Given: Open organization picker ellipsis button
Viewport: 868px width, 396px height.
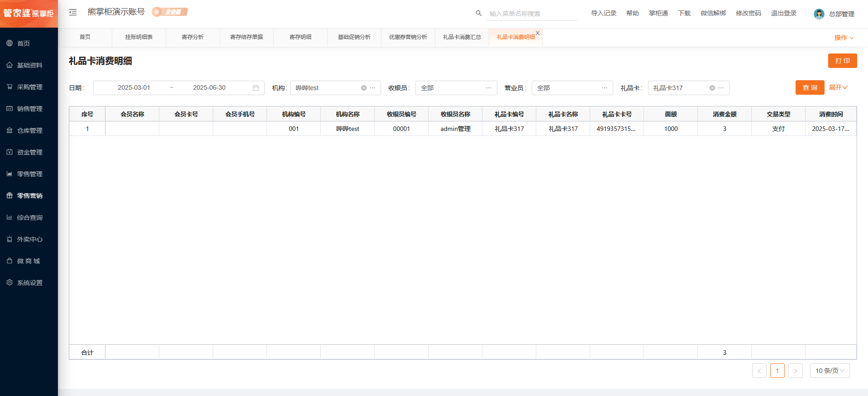Looking at the screenshot, I should (372, 88).
